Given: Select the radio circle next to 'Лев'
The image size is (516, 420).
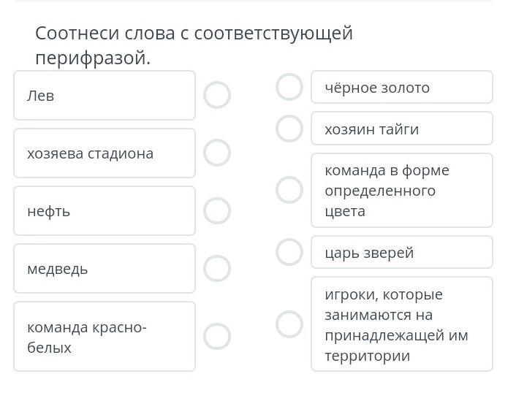Looking at the screenshot, I should pos(217,95).
